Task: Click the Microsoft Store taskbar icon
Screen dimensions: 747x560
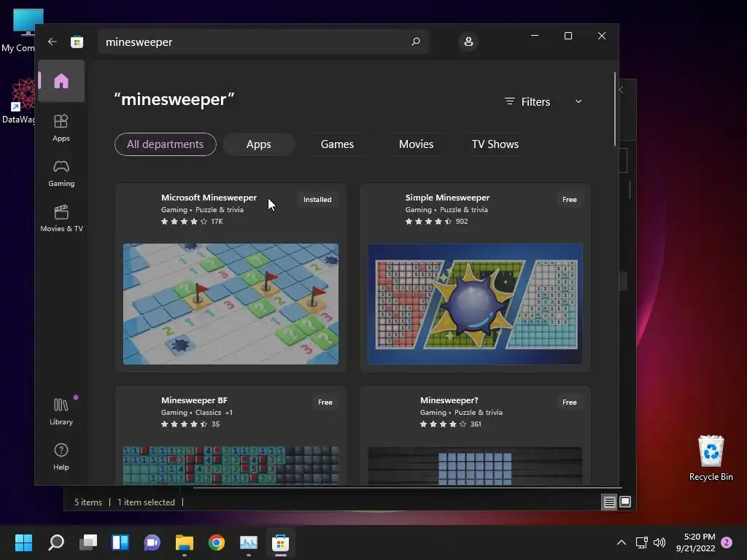Action: (281, 542)
